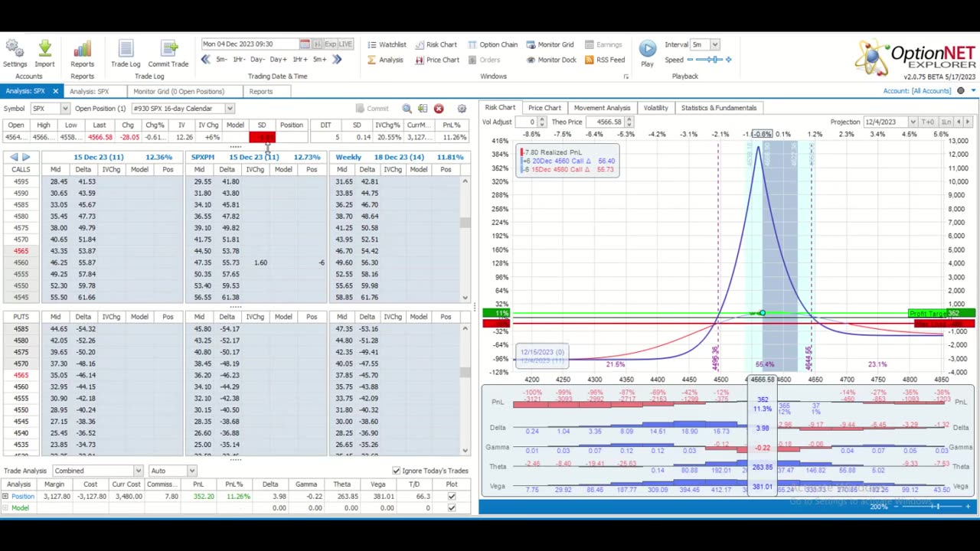This screenshot has width=980, height=551.
Task: Open the Option Chain window
Action: (x=492, y=45)
